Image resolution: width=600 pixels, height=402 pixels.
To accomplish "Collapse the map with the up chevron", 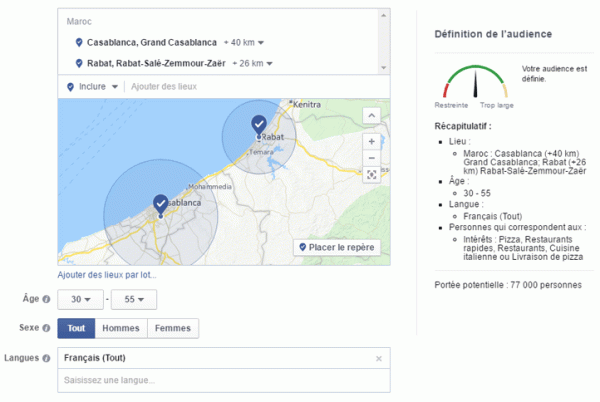I will (x=372, y=115).
